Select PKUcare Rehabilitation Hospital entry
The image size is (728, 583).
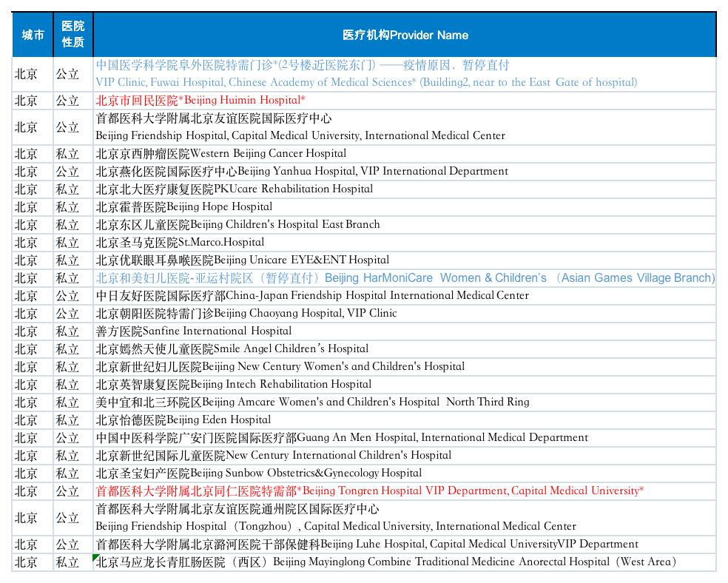coord(405,189)
